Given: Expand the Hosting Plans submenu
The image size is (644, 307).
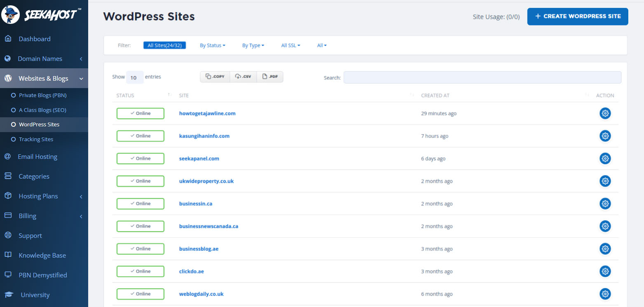Looking at the screenshot, I should [81, 196].
